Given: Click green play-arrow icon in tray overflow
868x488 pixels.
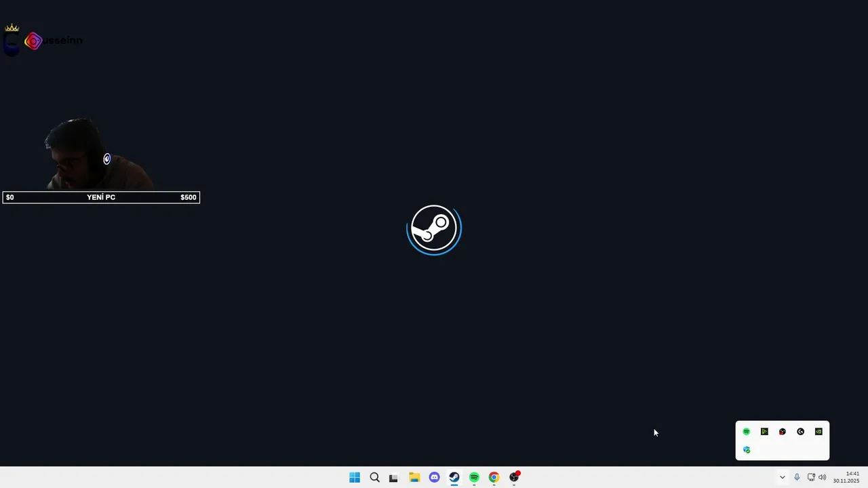Looking at the screenshot, I should point(764,432).
